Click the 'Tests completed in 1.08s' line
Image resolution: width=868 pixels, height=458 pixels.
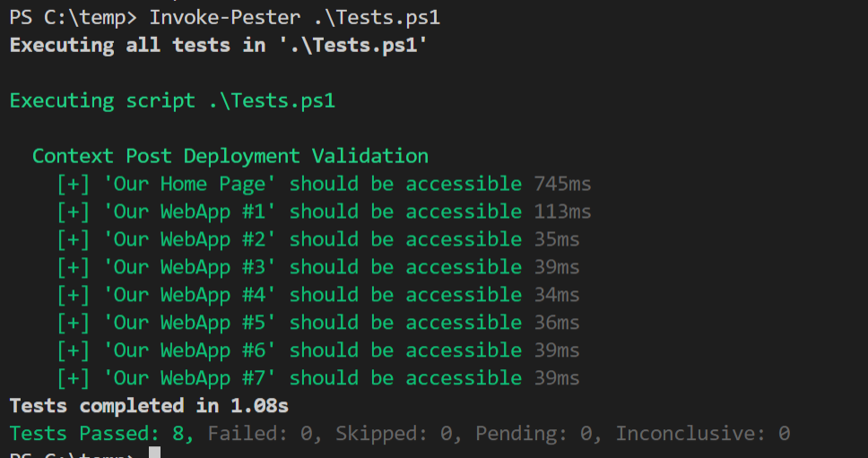click(x=149, y=405)
